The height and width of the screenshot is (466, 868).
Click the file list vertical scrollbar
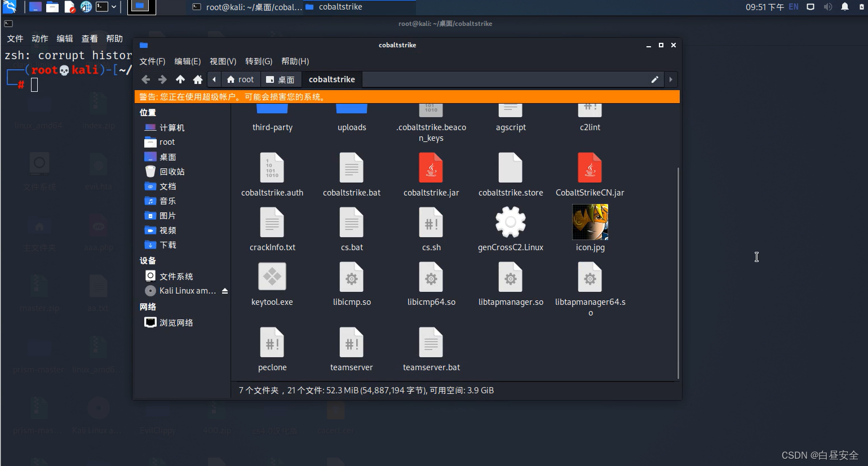pos(678,273)
